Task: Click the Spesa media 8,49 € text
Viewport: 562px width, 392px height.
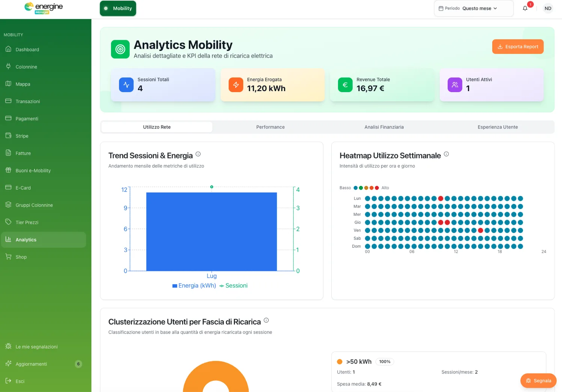Action: pyautogui.click(x=359, y=384)
